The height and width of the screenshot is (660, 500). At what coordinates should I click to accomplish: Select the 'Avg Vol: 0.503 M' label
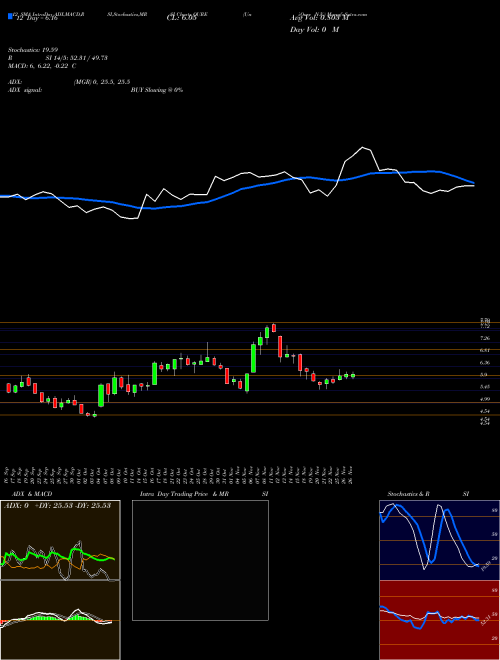tap(319, 18)
